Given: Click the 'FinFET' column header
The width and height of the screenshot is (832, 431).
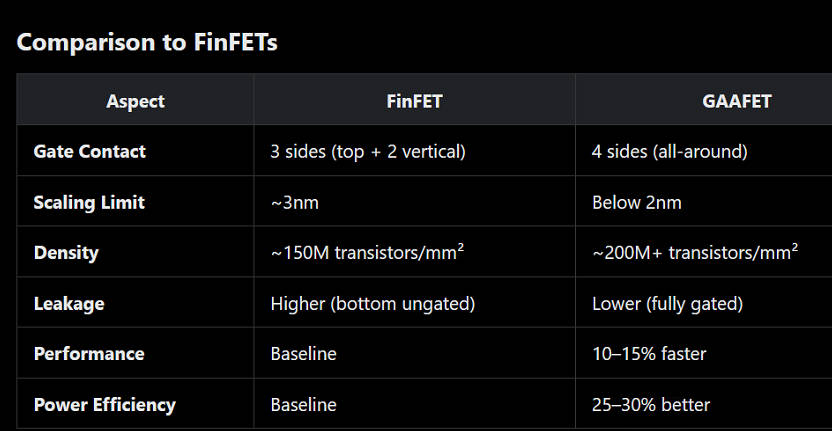Looking at the screenshot, I should pos(414,101).
